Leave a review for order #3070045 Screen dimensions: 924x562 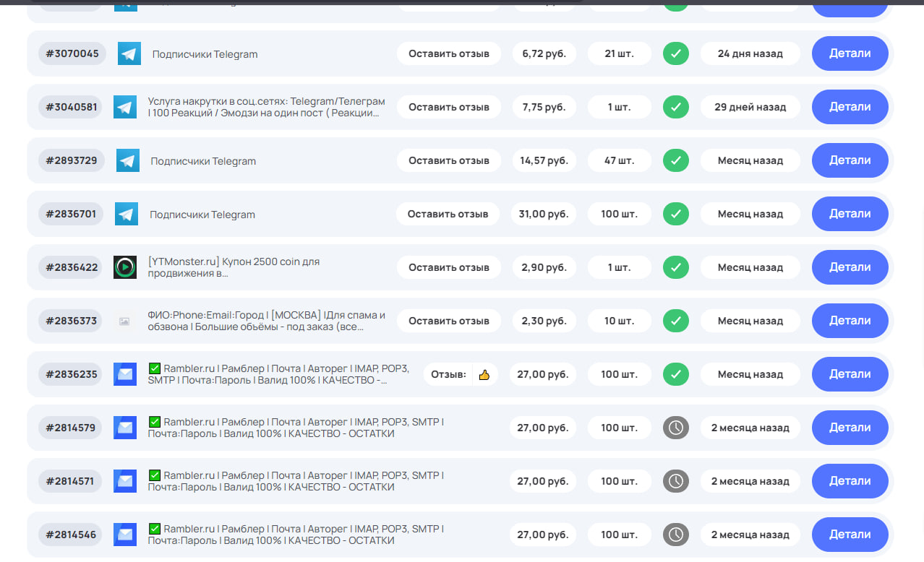(x=449, y=53)
